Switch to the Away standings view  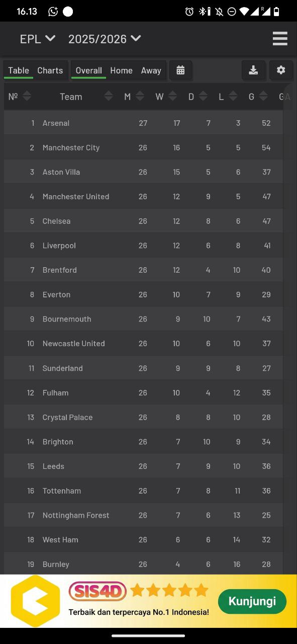point(151,70)
